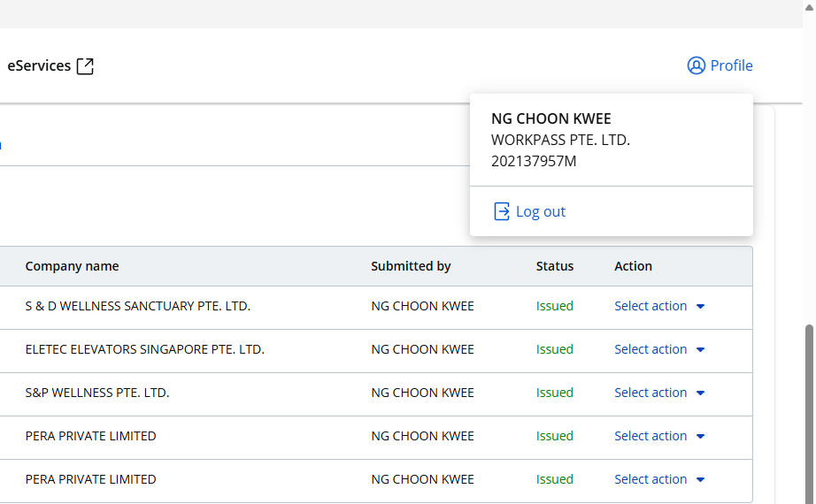Click the Log out door-arrow icon

(502, 211)
